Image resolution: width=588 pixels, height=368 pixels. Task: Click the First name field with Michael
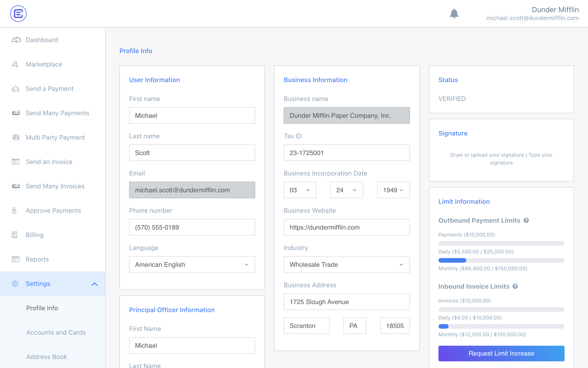point(192,116)
